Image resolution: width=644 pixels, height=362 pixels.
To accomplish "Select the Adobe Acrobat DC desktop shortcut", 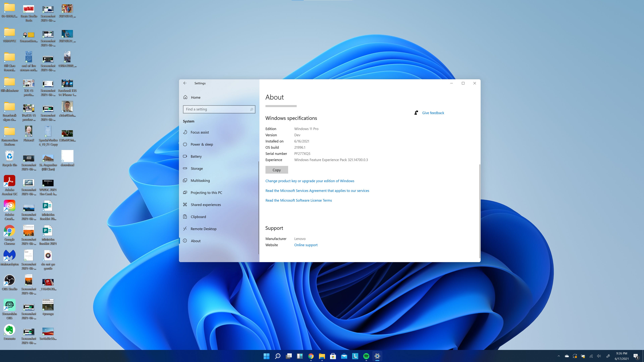I will [10, 185].
